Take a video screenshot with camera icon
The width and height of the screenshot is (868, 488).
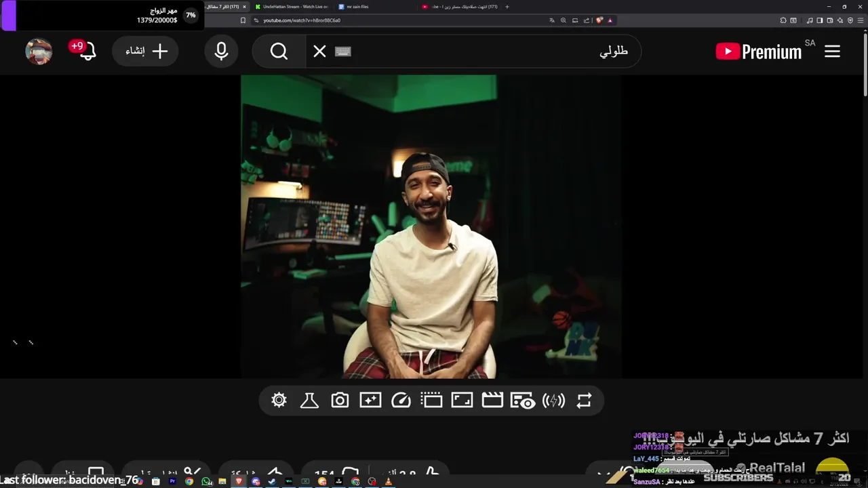pos(340,401)
